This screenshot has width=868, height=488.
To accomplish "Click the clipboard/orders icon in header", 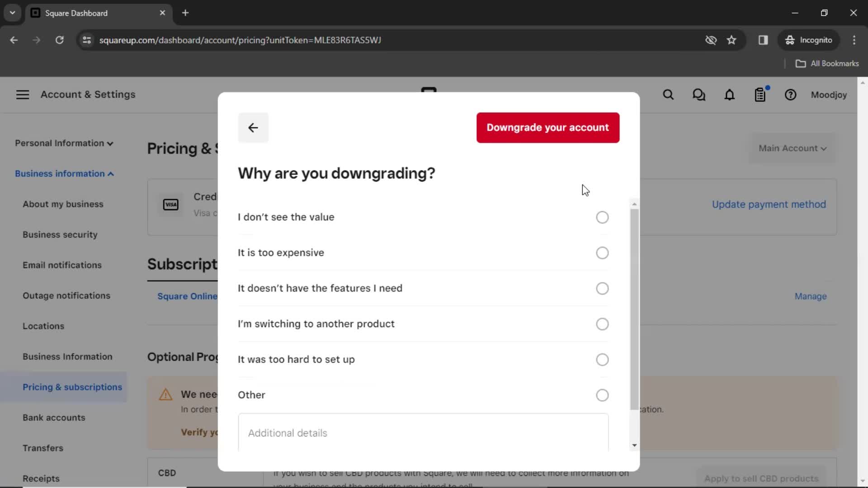I will (x=761, y=95).
